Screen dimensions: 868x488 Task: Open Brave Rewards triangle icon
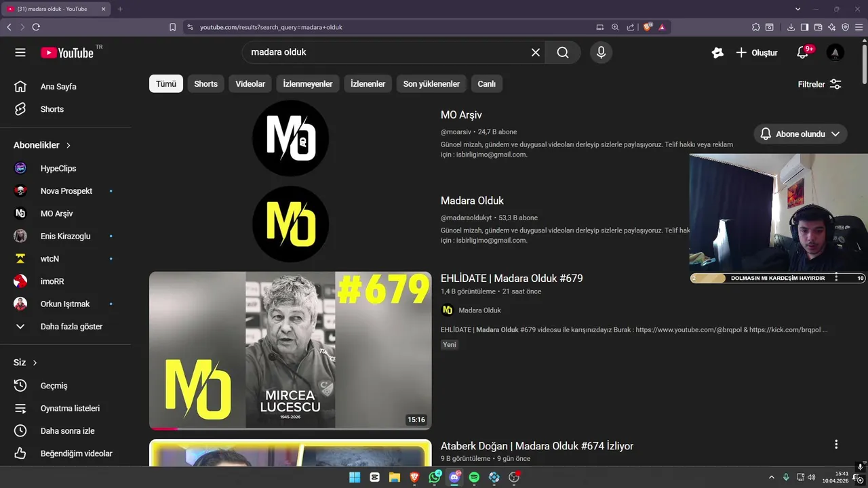[x=662, y=27]
